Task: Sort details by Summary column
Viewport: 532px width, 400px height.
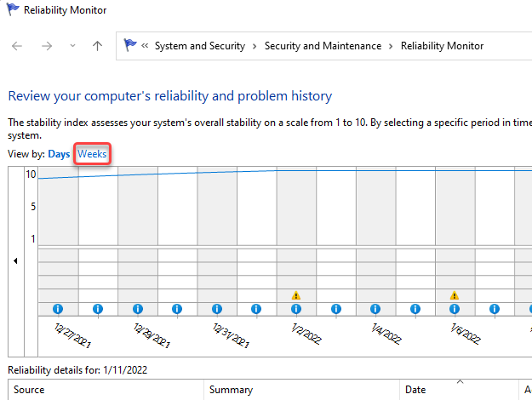Action: click(232, 390)
